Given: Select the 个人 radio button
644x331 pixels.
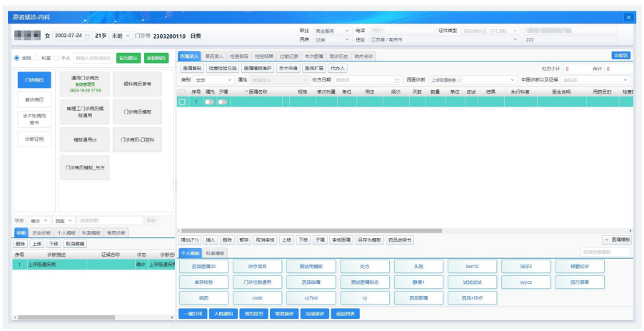Looking at the screenshot, I should [56, 58].
